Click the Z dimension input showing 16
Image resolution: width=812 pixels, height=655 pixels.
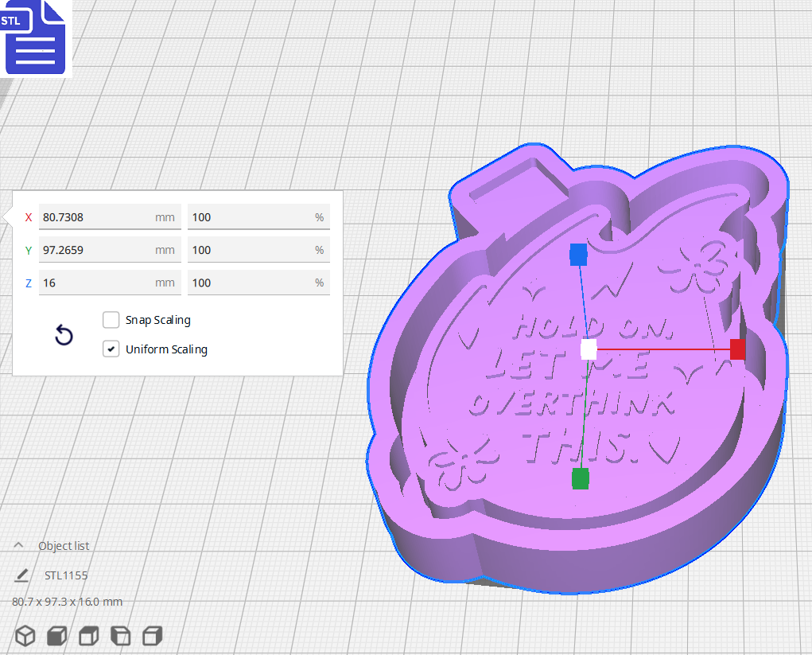109,283
